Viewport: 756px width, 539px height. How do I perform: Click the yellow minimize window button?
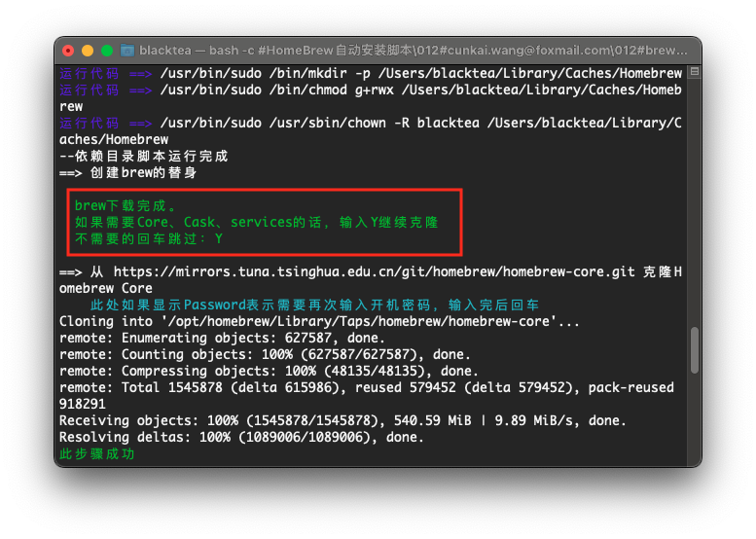tap(88, 51)
